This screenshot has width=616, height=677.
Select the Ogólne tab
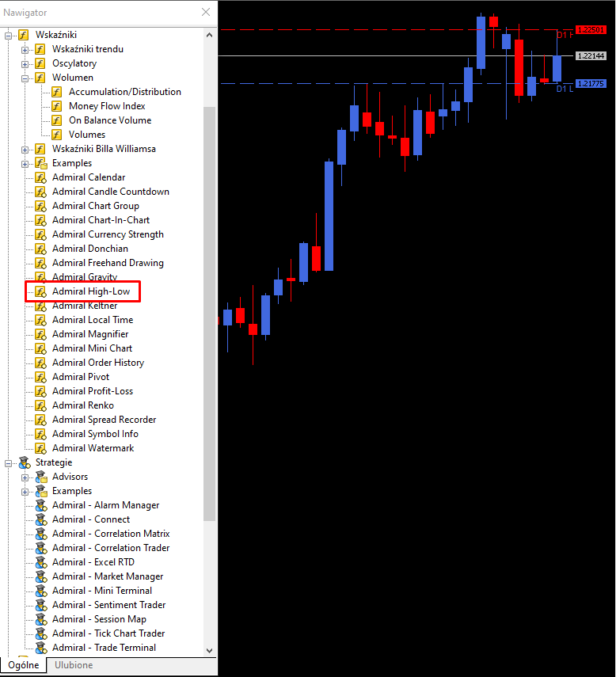[23, 665]
